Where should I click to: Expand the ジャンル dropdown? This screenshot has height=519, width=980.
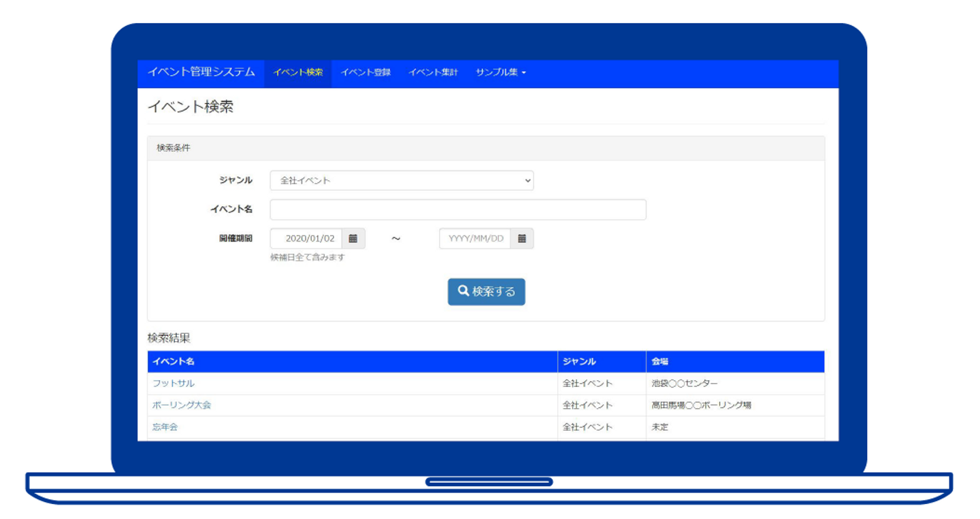pyautogui.click(x=402, y=180)
